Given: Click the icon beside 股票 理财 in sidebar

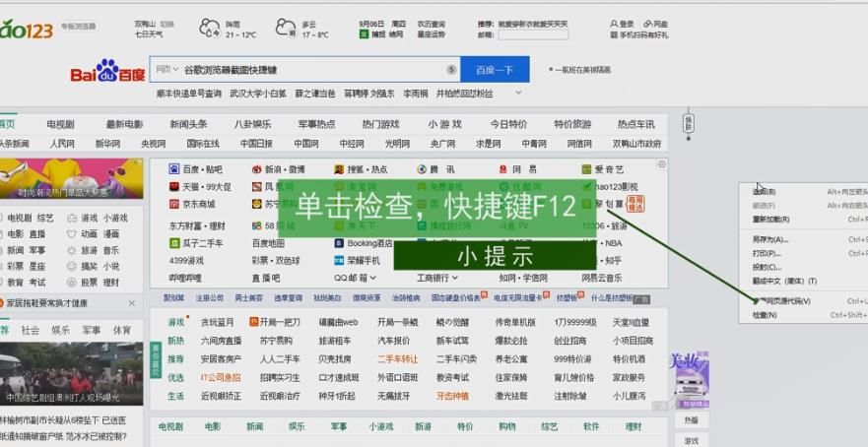Looking at the screenshot, I should click(71, 283).
